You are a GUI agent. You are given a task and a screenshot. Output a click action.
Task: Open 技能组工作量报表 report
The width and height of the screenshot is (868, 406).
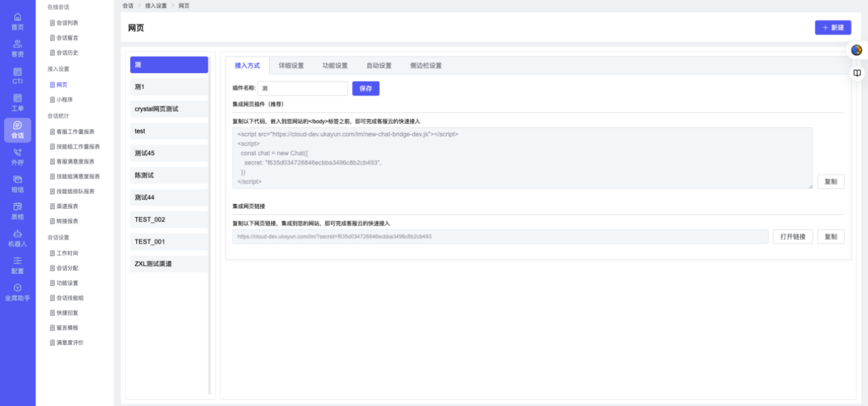tap(75, 146)
